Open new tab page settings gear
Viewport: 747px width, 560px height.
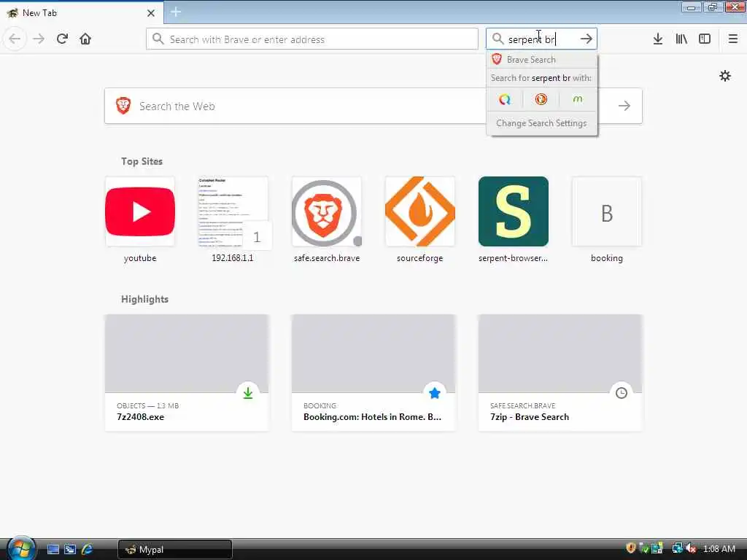pos(725,76)
